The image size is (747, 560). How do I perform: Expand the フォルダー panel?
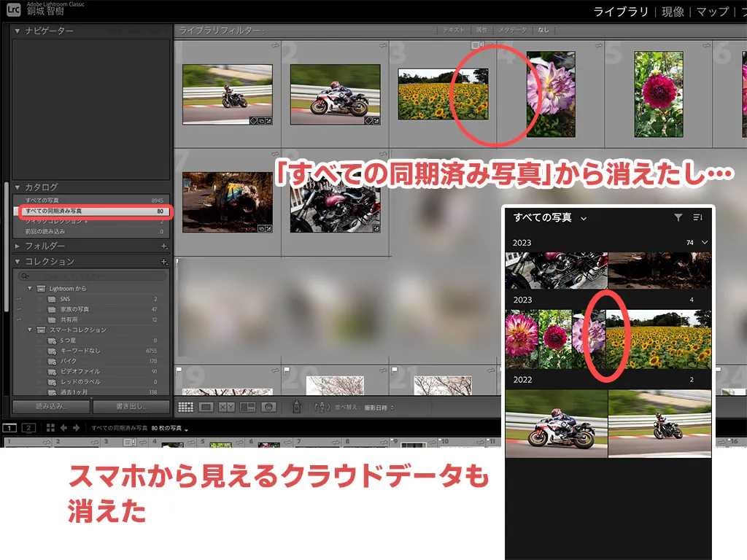click(x=18, y=246)
